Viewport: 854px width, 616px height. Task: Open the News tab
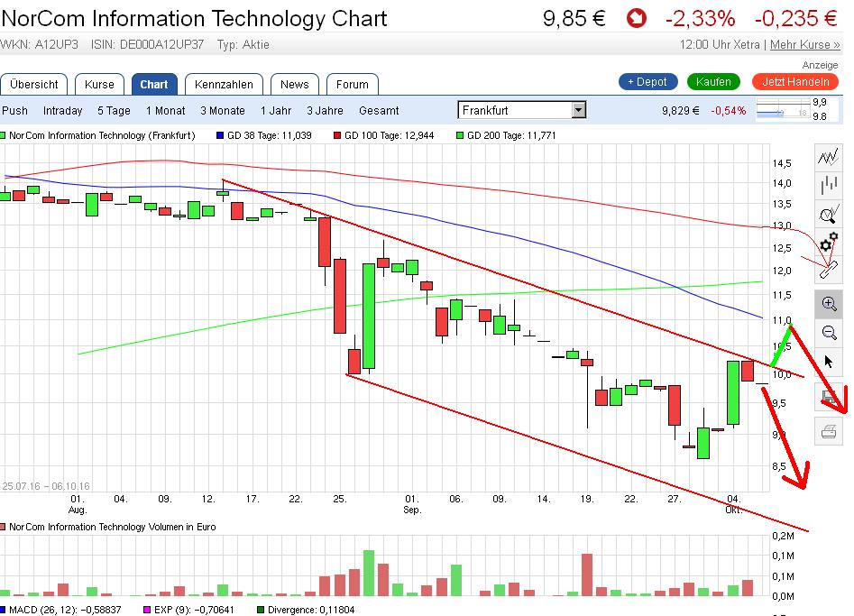pyautogui.click(x=294, y=85)
